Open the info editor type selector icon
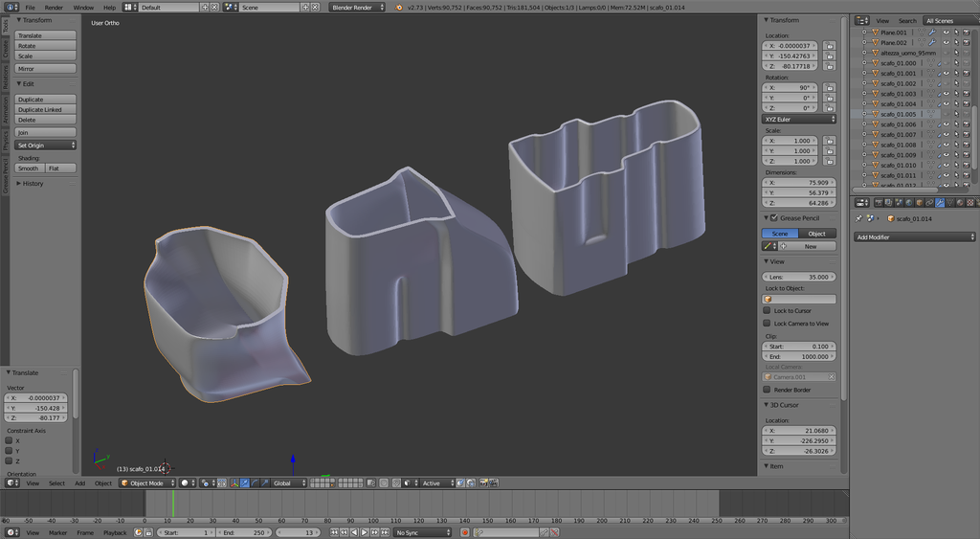 point(11,8)
